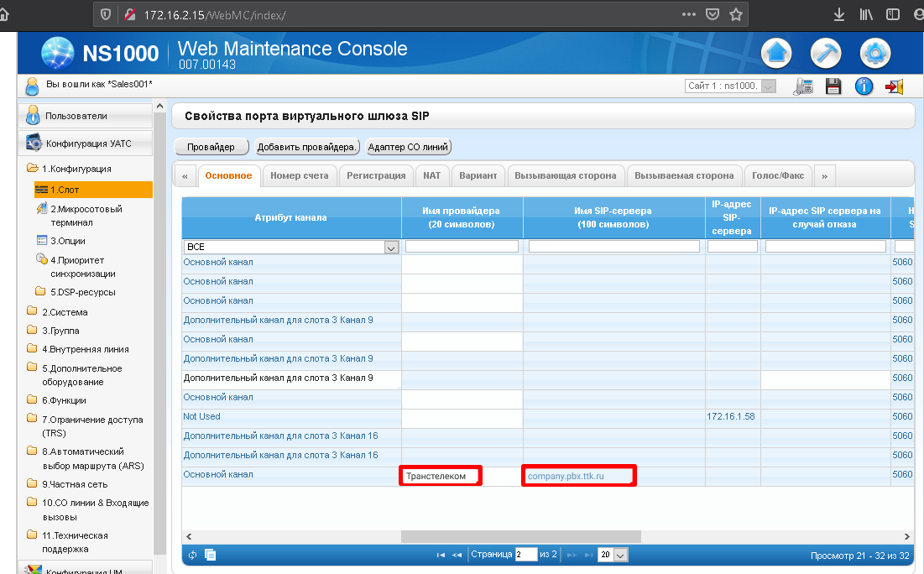Click the provider name field containing Транстелеком
This screenshot has width=924, height=574.
point(441,477)
